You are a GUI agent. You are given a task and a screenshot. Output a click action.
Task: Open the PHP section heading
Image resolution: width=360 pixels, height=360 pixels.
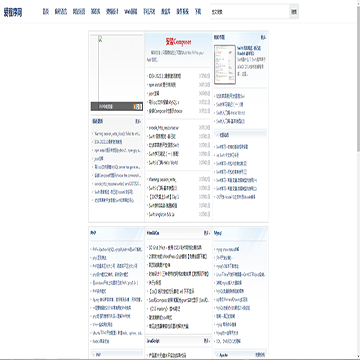(93, 233)
